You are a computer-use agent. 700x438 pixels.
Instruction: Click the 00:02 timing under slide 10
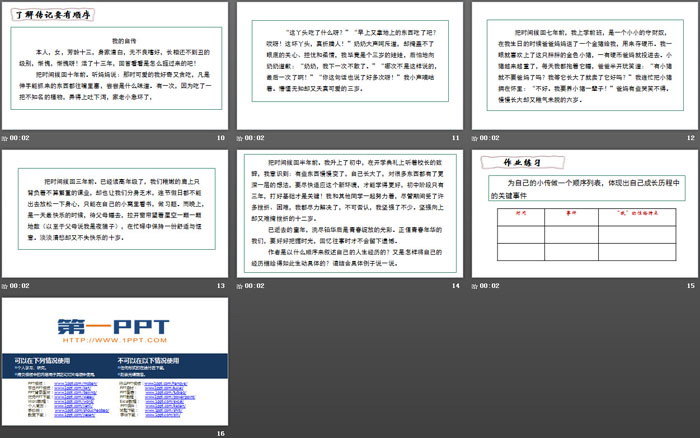[x=20, y=138]
